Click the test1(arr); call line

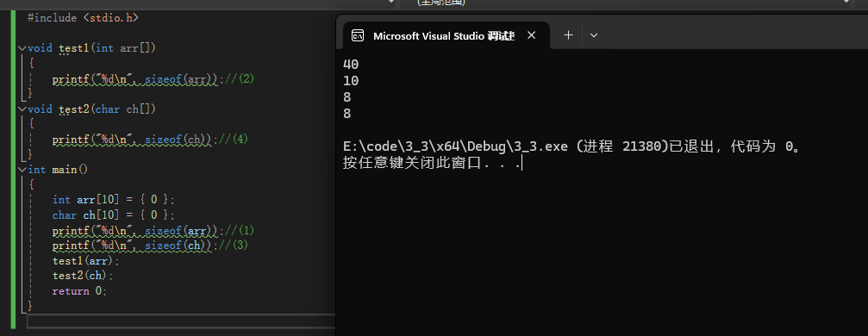(86, 260)
